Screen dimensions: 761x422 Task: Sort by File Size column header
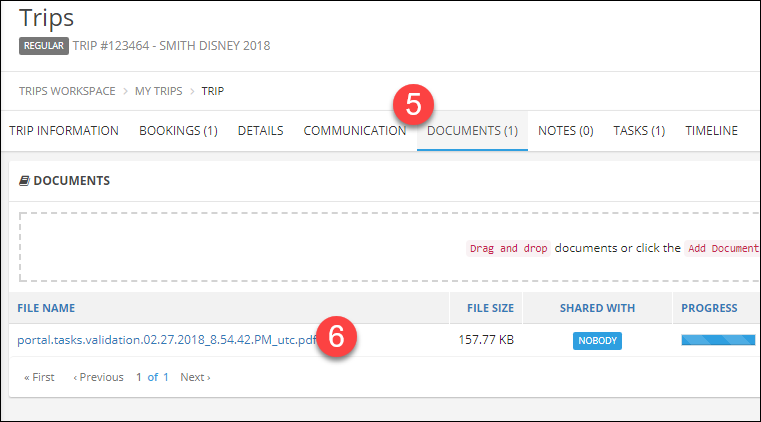coord(490,308)
